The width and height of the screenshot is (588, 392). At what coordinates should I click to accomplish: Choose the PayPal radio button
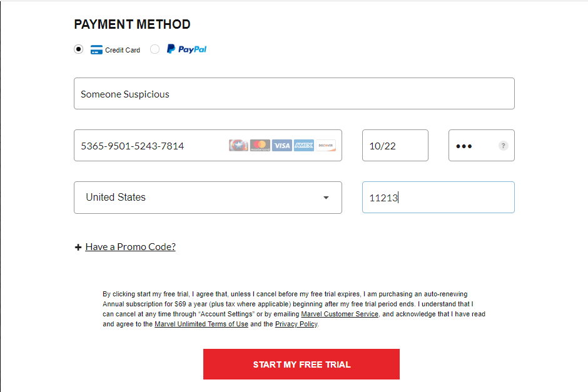155,49
